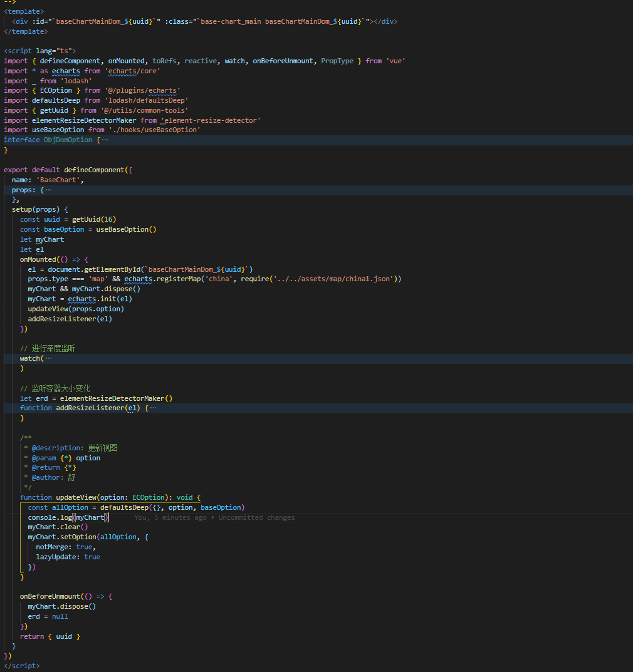
Task: Click the '@/utils/common-tools' import path
Action: pyautogui.click(x=144, y=111)
